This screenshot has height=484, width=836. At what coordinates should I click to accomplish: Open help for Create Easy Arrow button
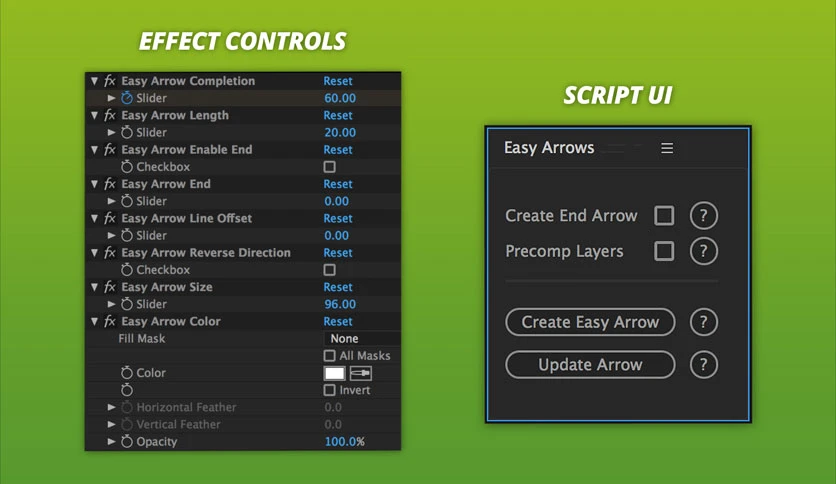[x=703, y=322]
